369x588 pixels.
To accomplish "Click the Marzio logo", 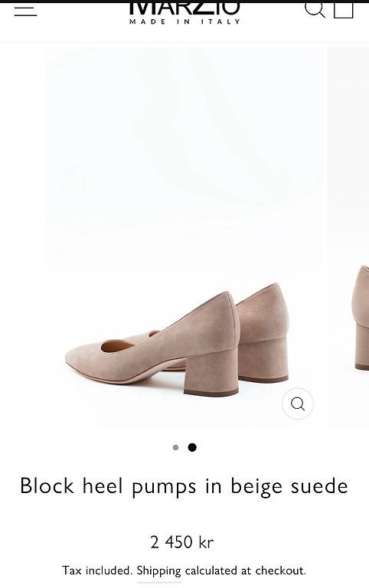I will point(184,9).
